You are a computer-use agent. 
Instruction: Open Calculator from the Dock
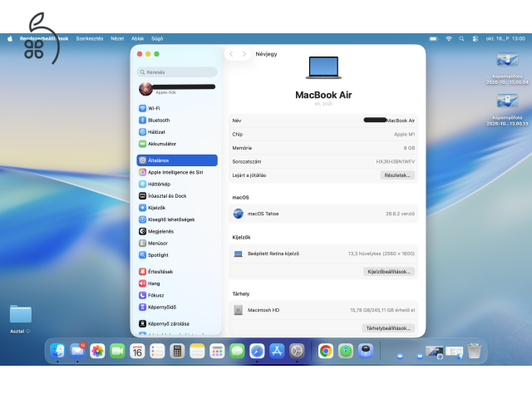[177, 351]
